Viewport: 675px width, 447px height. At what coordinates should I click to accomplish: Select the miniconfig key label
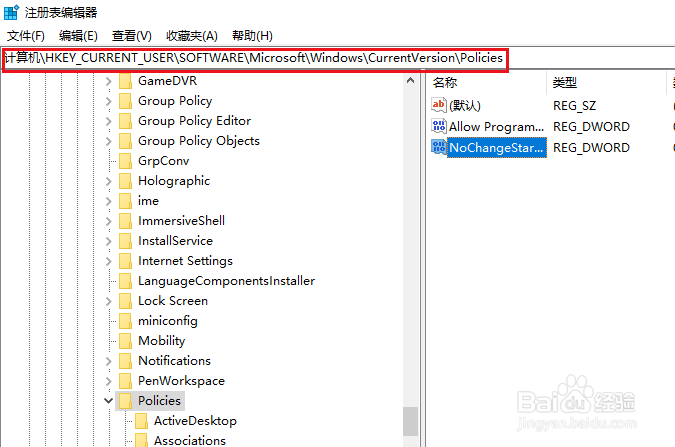(168, 321)
